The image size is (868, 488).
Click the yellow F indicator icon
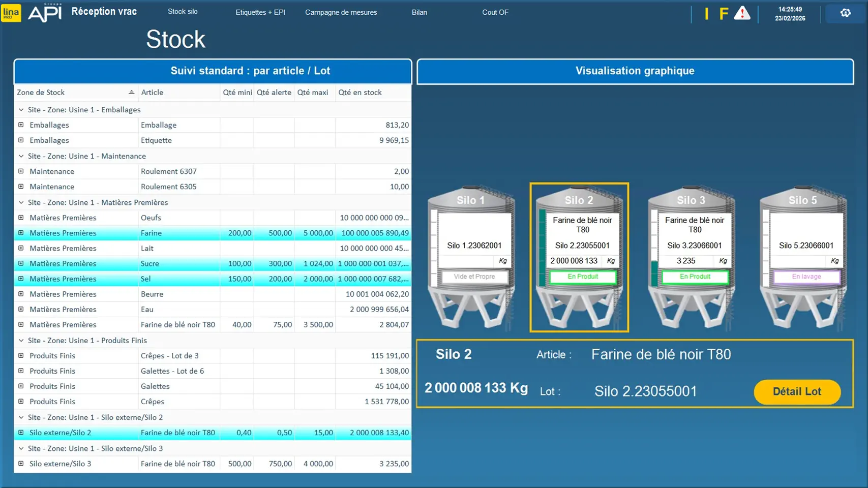point(723,14)
